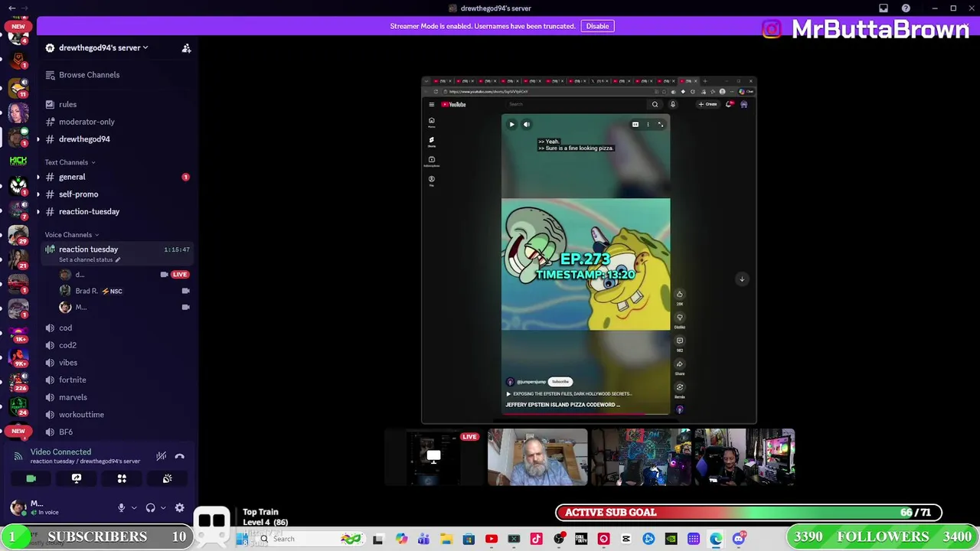Click the Share icon on the streamed Short
Image resolution: width=980 pixels, height=551 pixels.
(679, 364)
